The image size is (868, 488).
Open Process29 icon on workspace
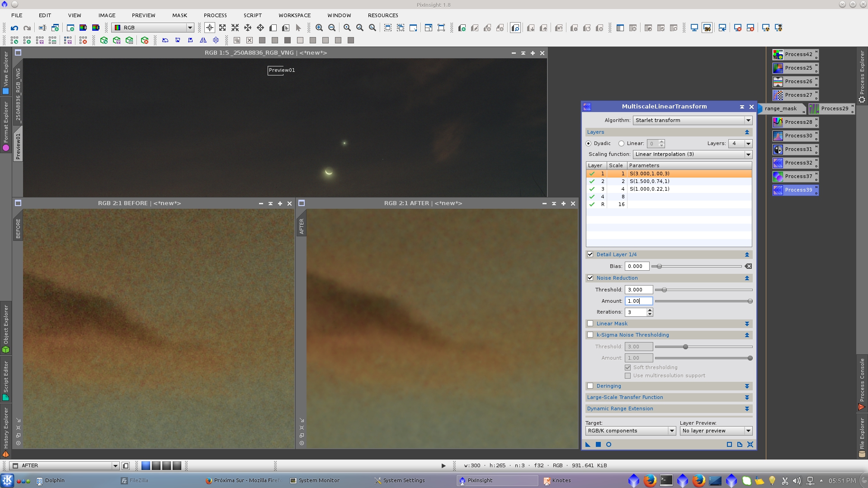click(x=831, y=108)
